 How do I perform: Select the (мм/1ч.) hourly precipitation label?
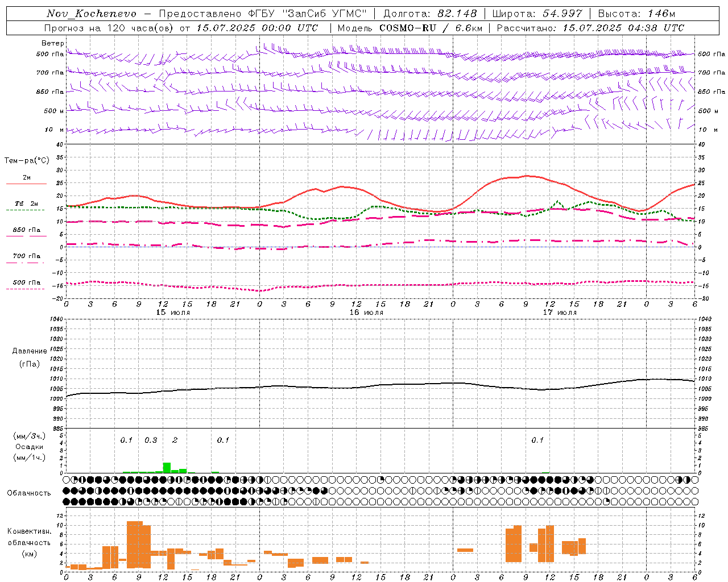(x=30, y=458)
